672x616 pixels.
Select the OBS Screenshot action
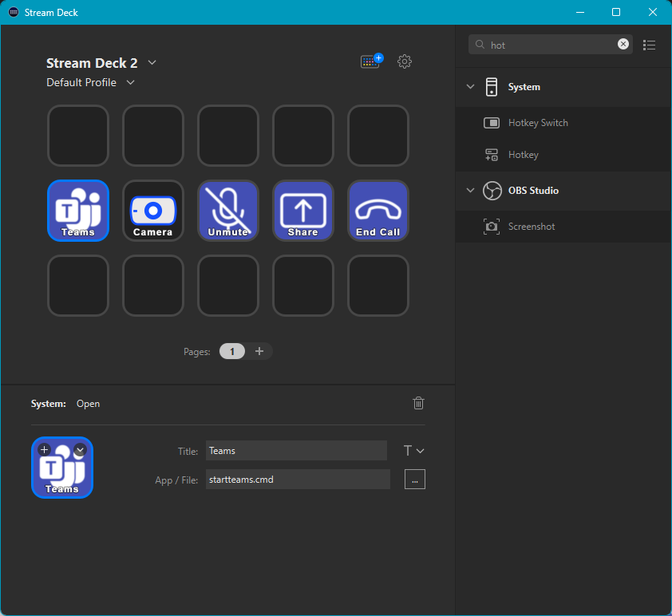pyautogui.click(x=531, y=227)
